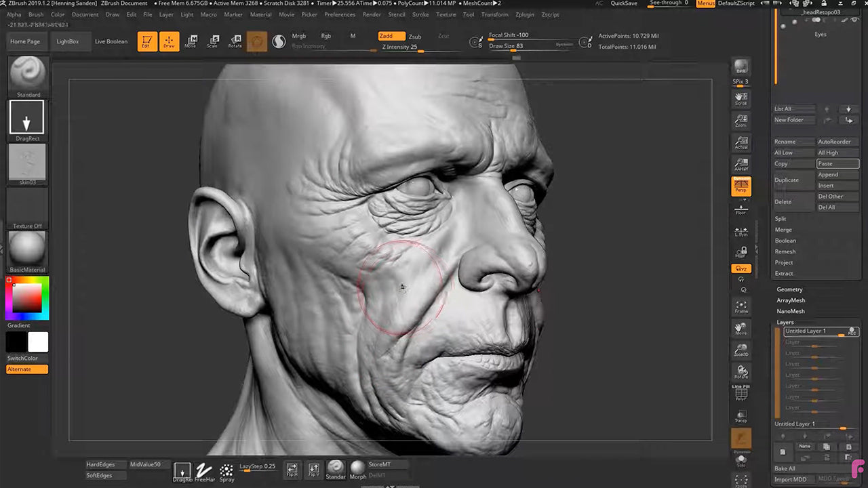Click the Actual size icon

tap(741, 142)
